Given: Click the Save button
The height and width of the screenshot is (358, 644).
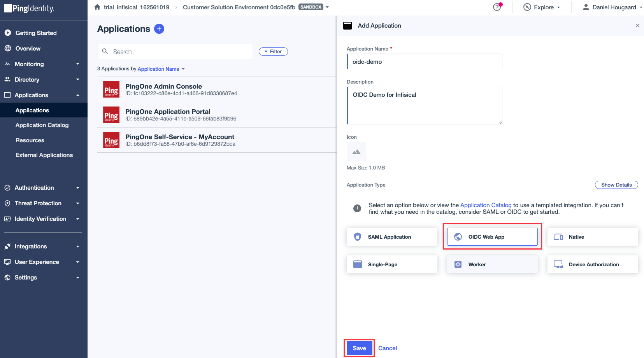Looking at the screenshot, I should pyautogui.click(x=360, y=348).
